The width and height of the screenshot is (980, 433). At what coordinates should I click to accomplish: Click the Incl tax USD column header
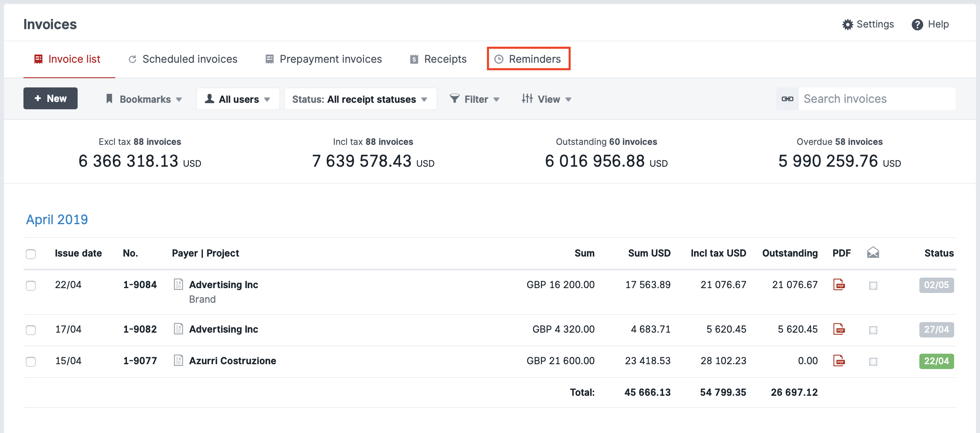point(718,253)
